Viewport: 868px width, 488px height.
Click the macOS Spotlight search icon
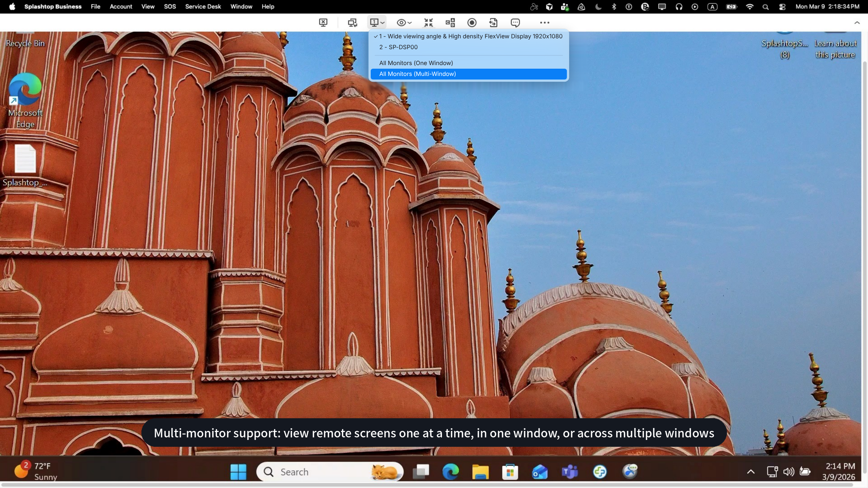765,7
